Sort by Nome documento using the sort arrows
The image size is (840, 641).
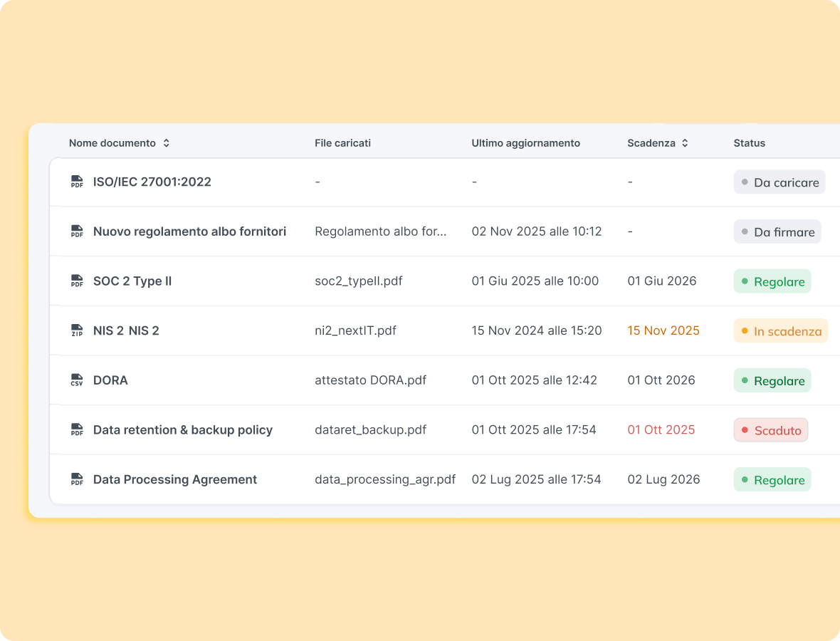pos(166,143)
